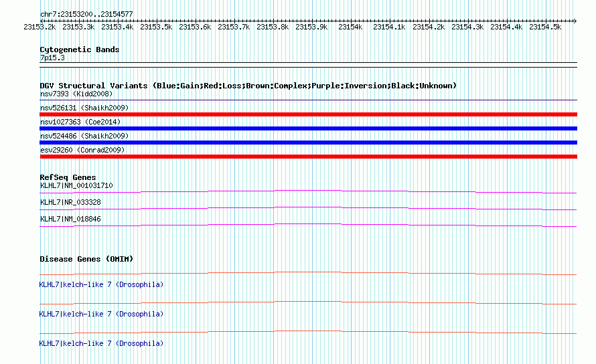This screenshot has width=596, height=364.
Task: Click the 23154.1k ruler tick label
Action: point(389,27)
